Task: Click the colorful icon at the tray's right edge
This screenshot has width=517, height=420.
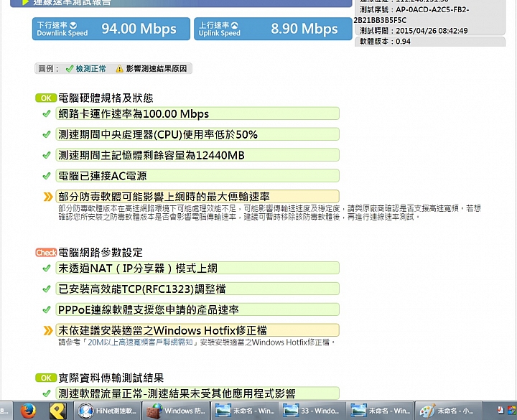Action: [x=512, y=410]
